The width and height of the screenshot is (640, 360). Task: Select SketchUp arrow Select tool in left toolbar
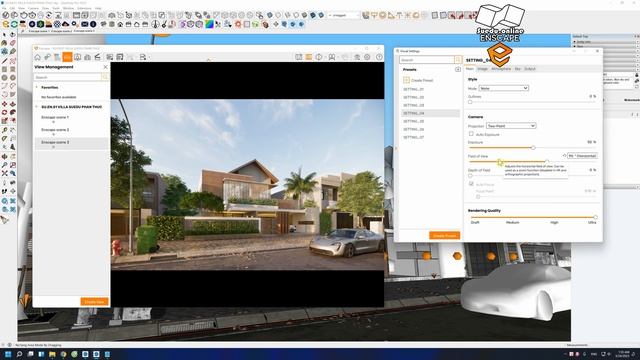point(4,35)
